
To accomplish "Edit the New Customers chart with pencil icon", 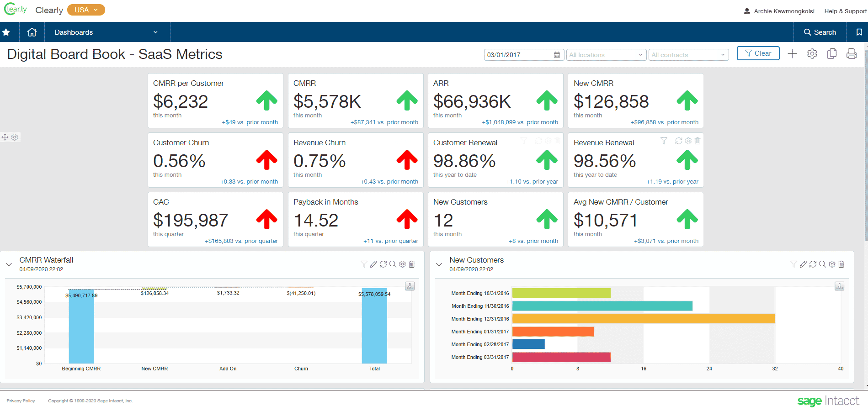I will [x=803, y=264].
